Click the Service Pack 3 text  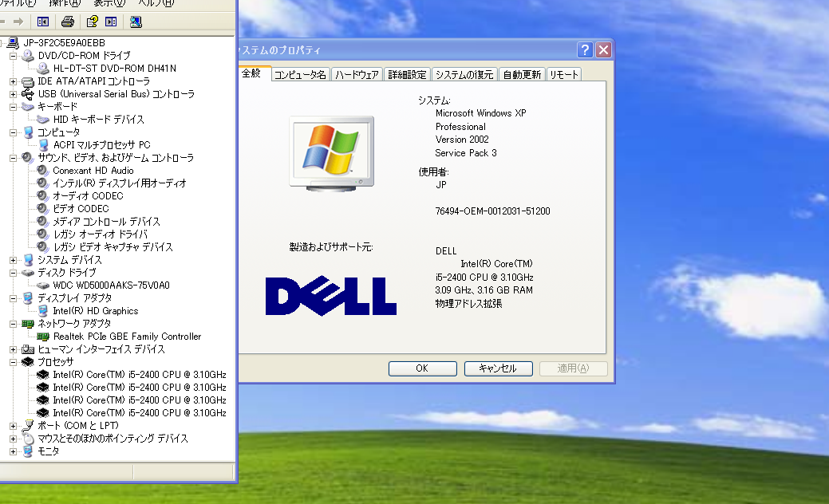(466, 153)
